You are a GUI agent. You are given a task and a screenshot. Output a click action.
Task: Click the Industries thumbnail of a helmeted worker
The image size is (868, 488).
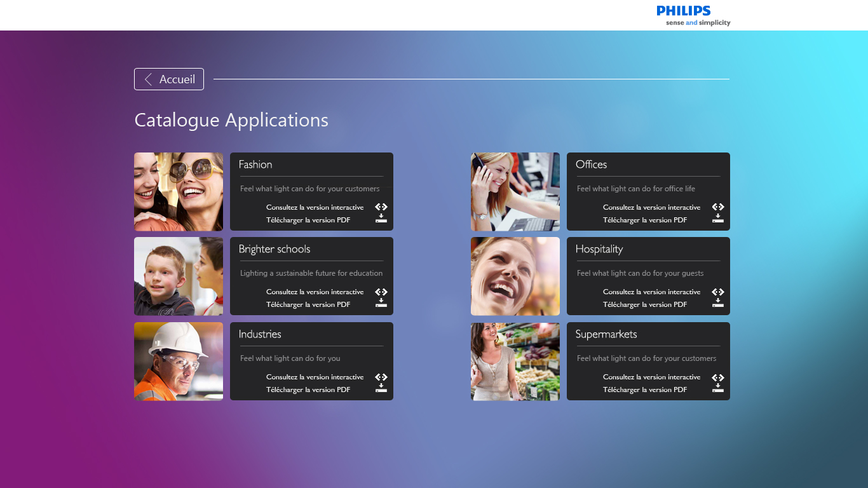pyautogui.click(x=179, y=362)
